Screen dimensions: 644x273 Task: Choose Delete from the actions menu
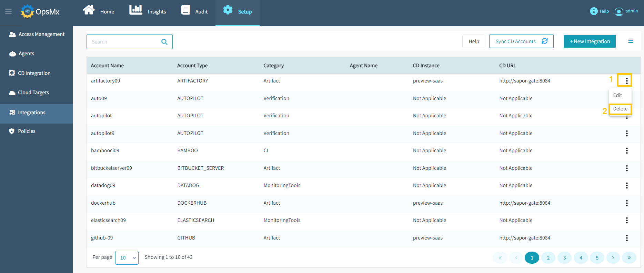pyautogui.click(x=620, y=109)
